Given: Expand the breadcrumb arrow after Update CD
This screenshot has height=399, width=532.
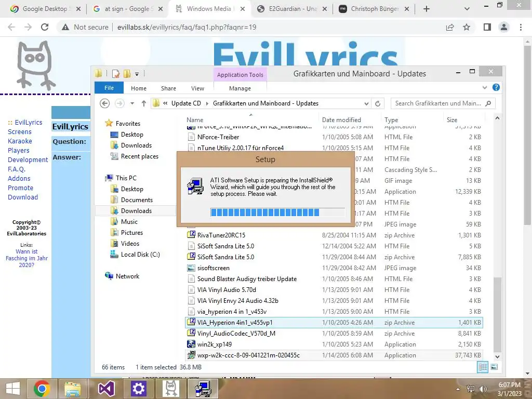Looking at the screenshot, I should click(207, 103).
